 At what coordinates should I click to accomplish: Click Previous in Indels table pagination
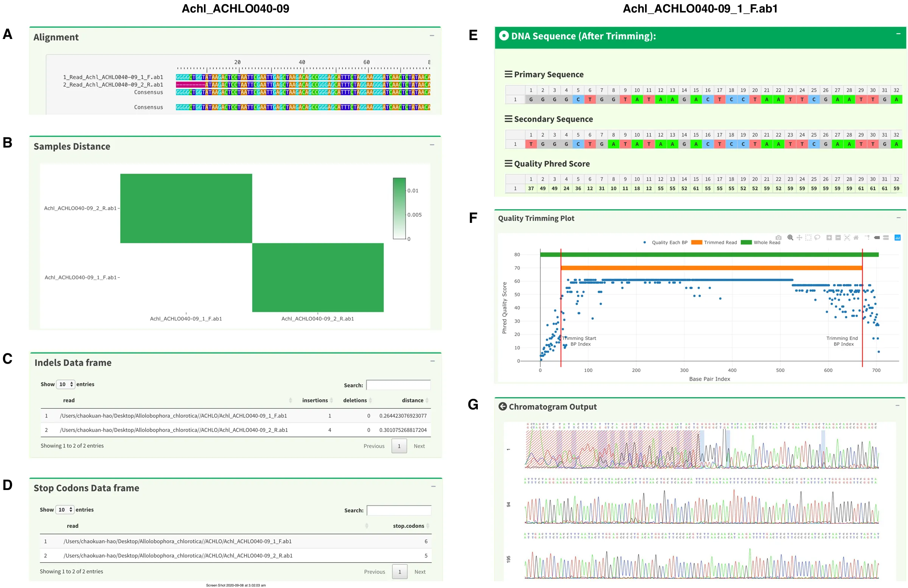click(374, 446)
